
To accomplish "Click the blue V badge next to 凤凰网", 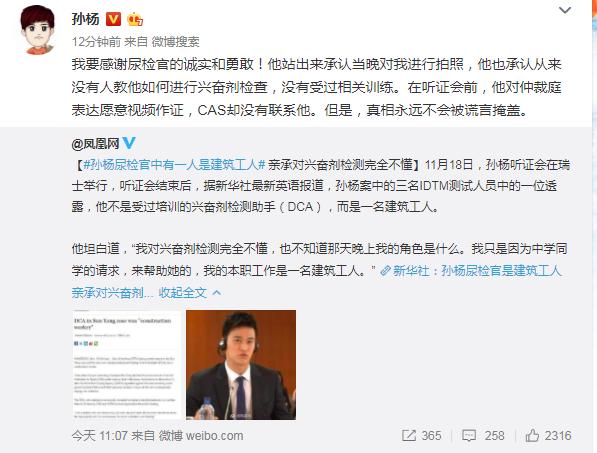I will point(129,143).
